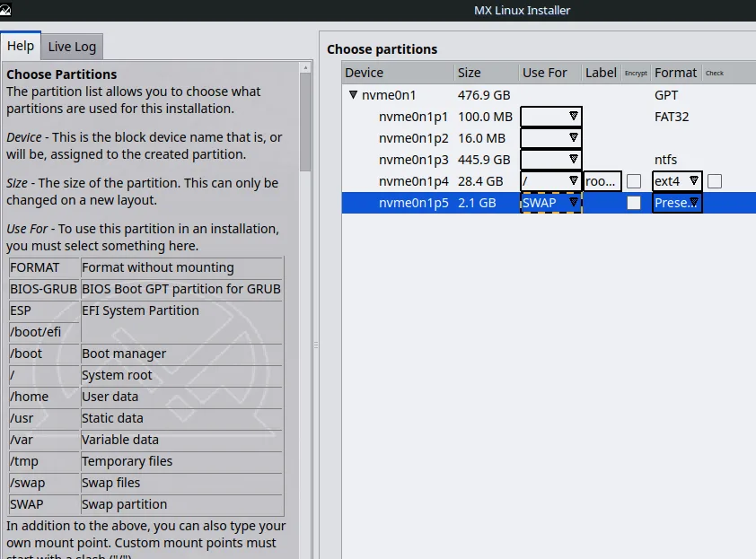Edit the label field for nvme0n1p4
756x559 pixels.
(602, 181)
